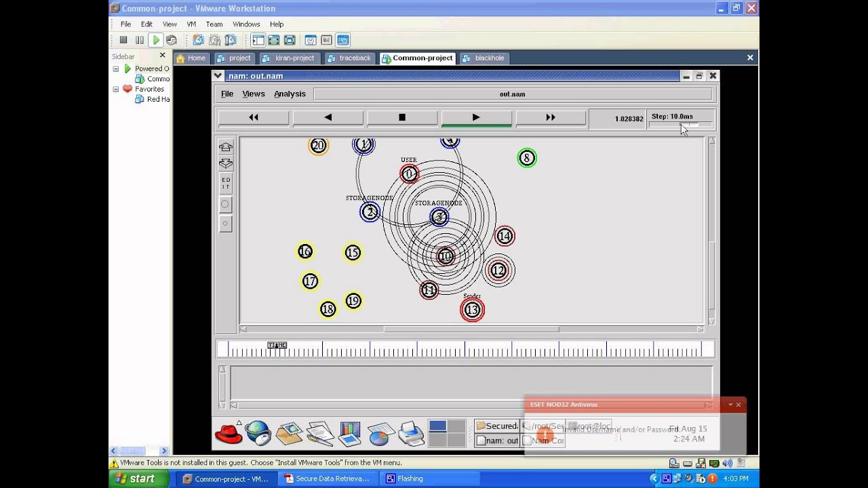Click the horizontal scrollbar of nam canvas
Screen dimensions: 868x488
[471, 329]
